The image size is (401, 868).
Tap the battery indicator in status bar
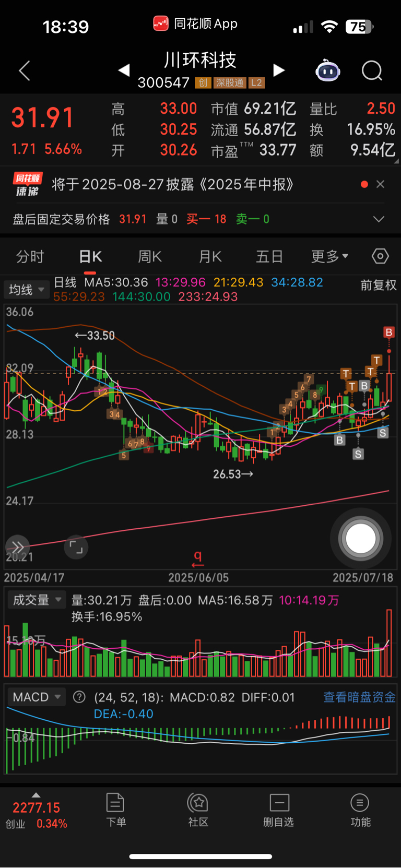click(359, 27)
